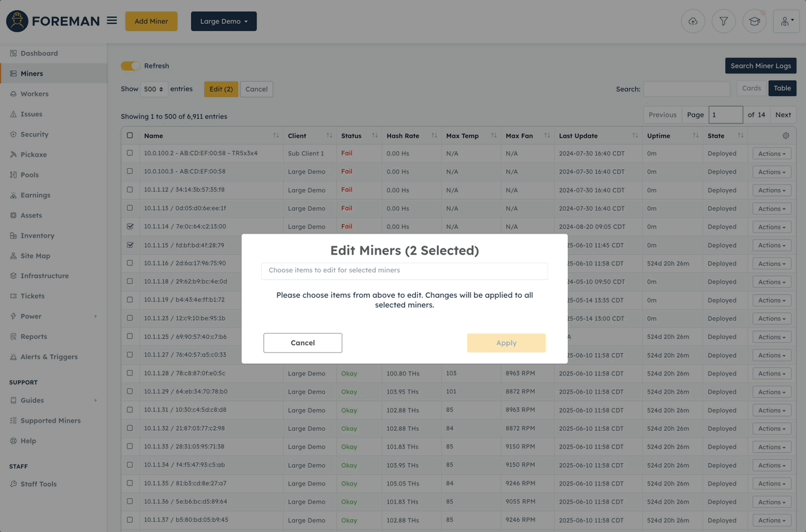
Task: Click the Apply button in dialog
Action: coord(506,343)
